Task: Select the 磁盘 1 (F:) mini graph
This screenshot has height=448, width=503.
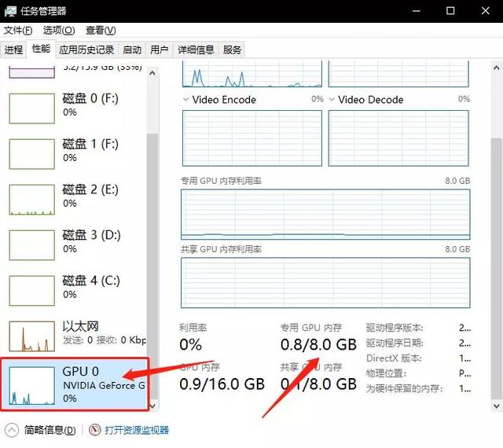Action: (x=31, y=154)
